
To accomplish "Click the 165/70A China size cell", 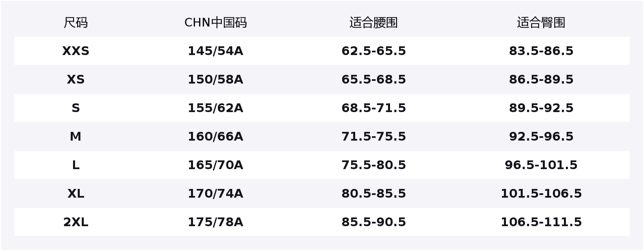I will [215, 165].
